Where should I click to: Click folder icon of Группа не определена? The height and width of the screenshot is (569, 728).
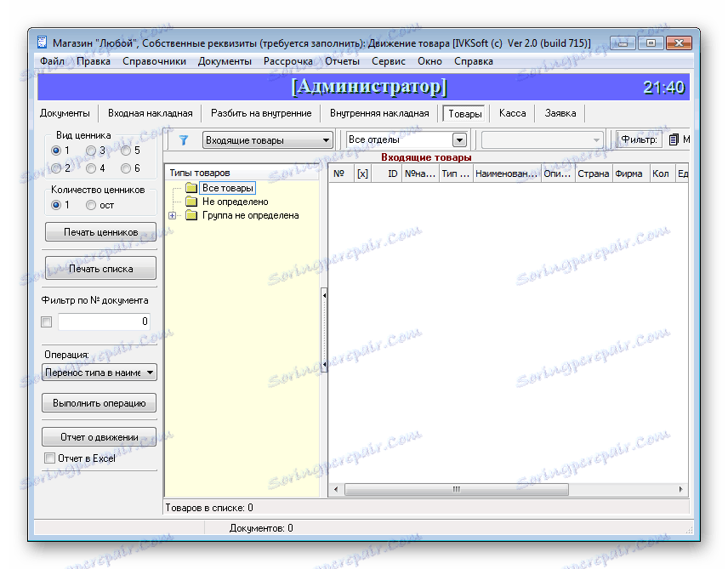coord(191,215)
